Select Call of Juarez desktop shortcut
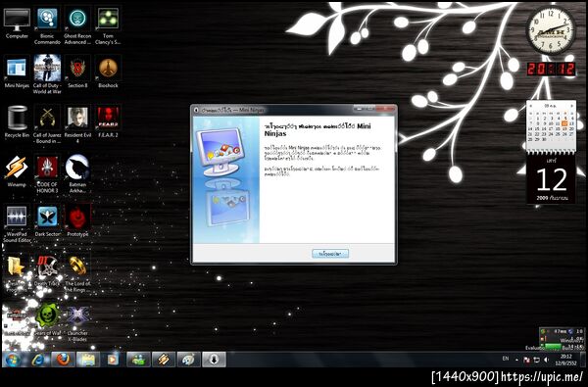The image size is (588, 387). 47,123
